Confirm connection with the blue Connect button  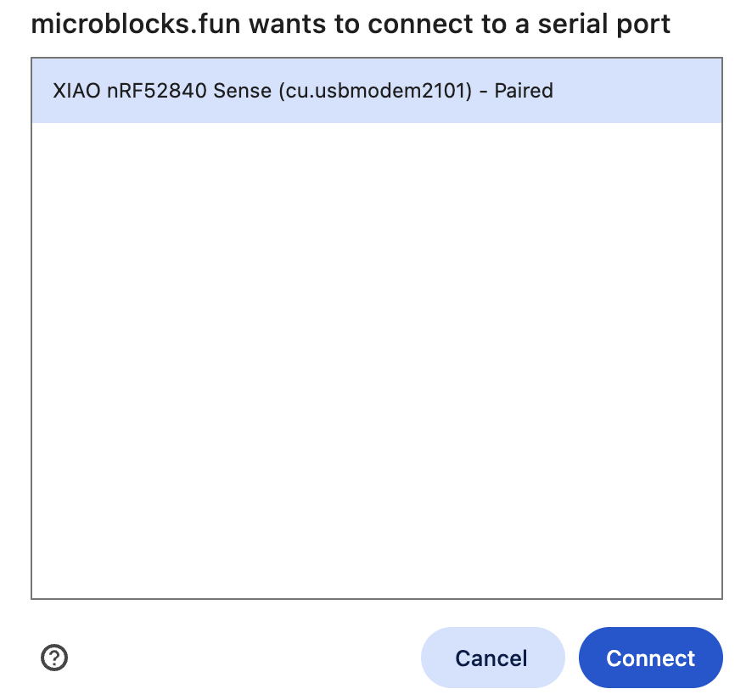[650, 658]
